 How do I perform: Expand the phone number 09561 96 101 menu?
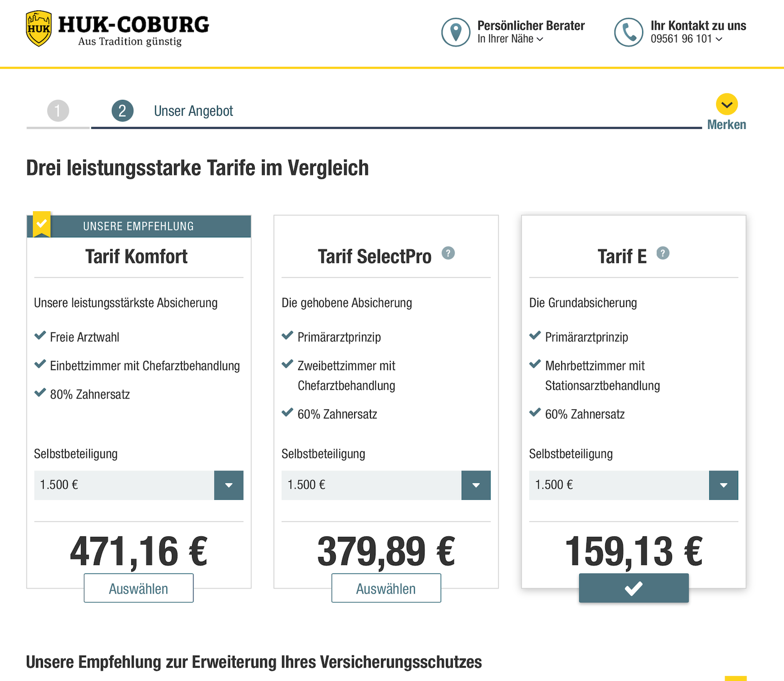coord(686,39)
